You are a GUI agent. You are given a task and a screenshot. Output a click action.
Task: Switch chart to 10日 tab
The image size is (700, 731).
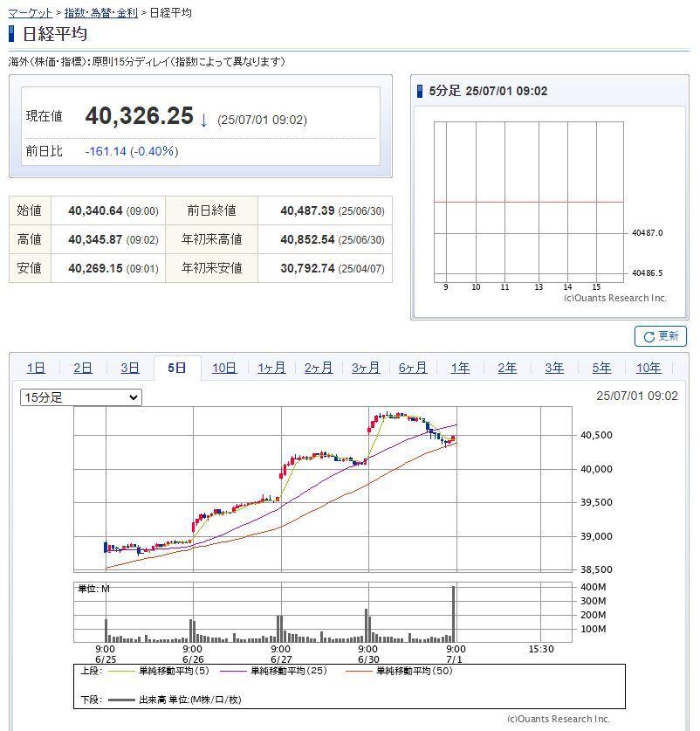224,368
